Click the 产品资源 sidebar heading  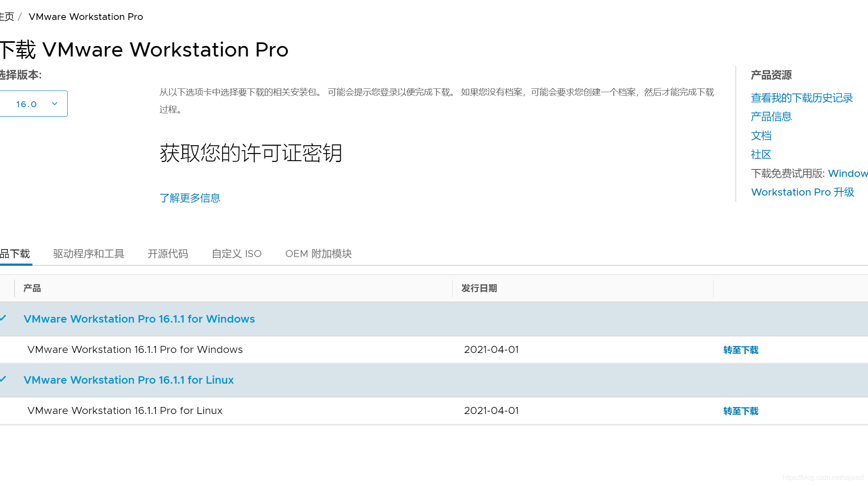(x=771, y=75)
